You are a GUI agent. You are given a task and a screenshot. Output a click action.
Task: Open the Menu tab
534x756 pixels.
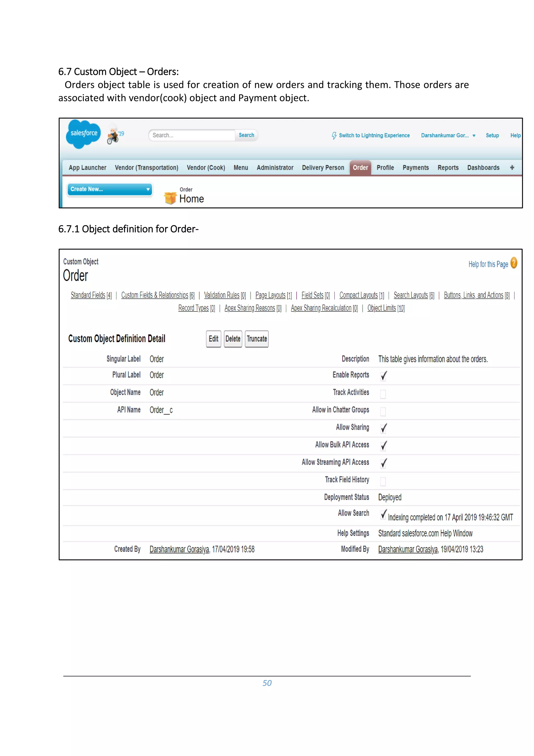click(x=241, y=167)
